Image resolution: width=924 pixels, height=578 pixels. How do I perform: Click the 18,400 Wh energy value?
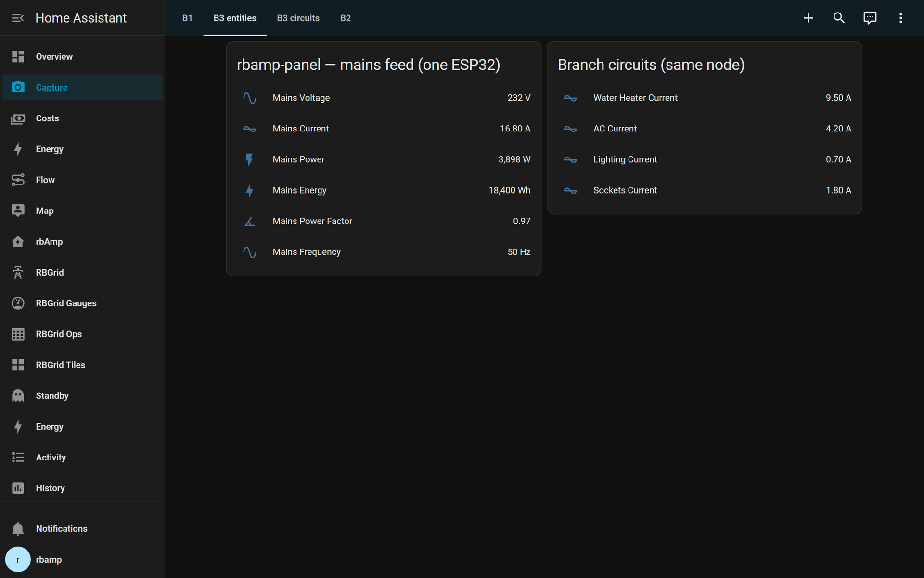(510, 190)
